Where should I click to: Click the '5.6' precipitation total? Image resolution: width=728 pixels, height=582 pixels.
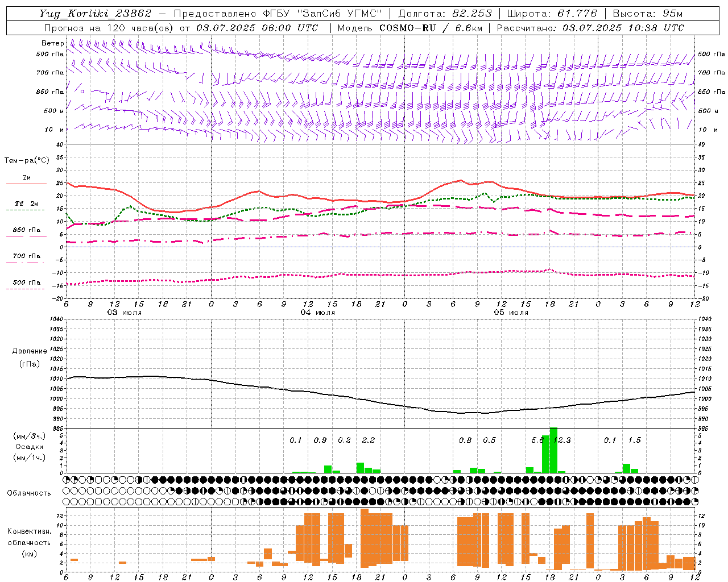click(x=537, y=440)
